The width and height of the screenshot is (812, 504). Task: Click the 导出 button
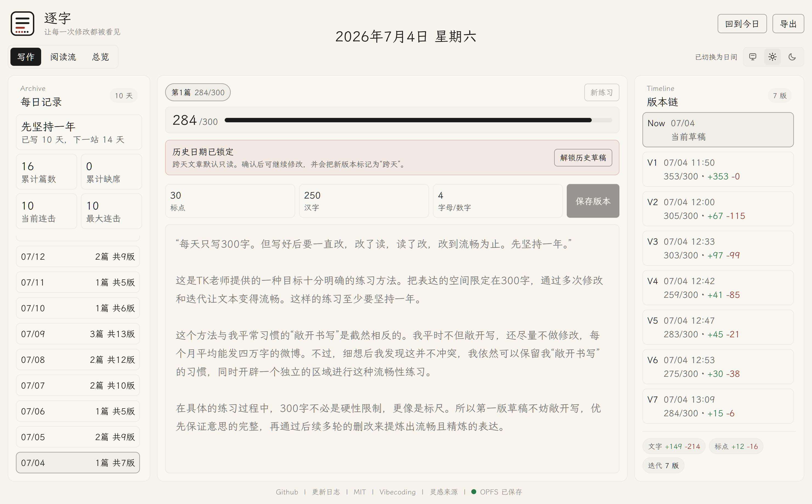788,24
